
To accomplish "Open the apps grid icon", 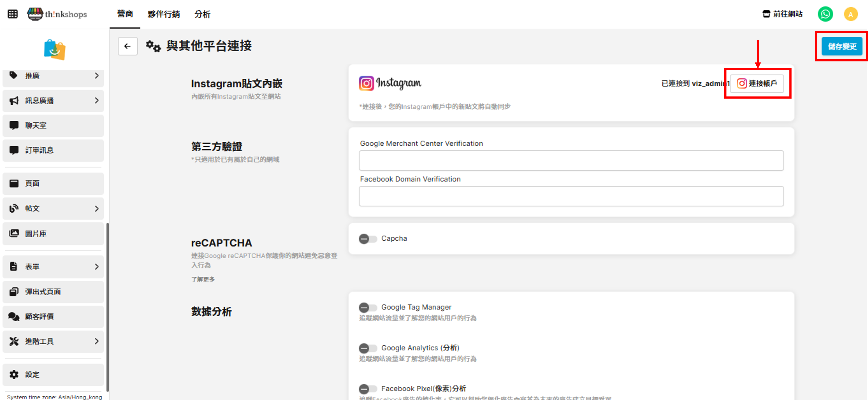I will pyautogui.click(x=12, y=14).
